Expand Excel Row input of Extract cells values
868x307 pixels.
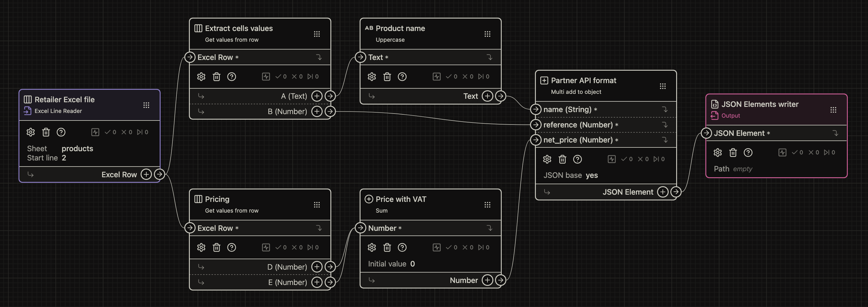coord(319,57)
